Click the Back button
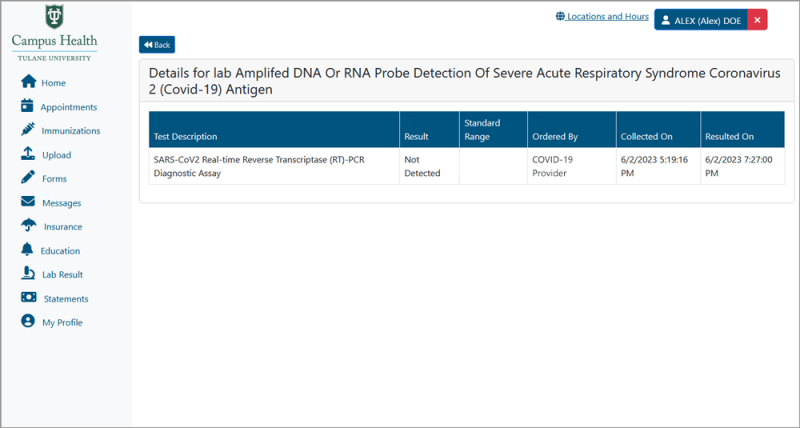The image size is (800, 428). tap(157, 45)
